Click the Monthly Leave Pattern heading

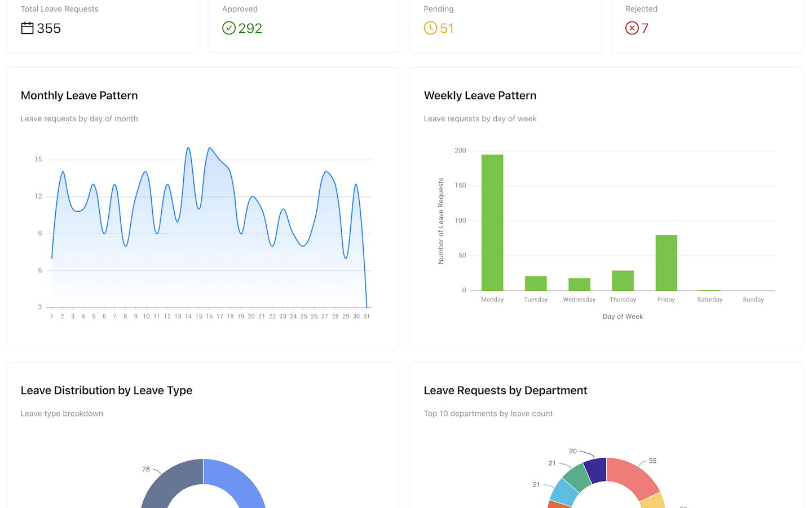pyautogui.click(x=79, y=95)
